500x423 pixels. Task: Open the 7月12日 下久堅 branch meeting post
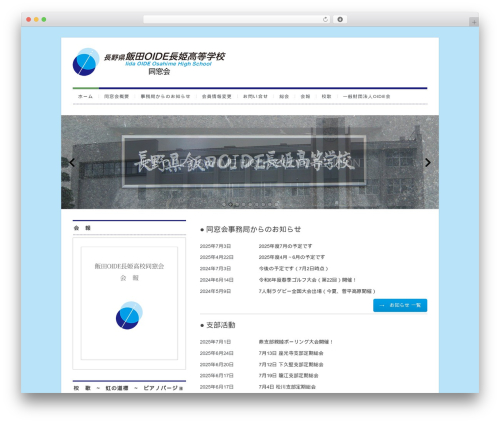291,364
